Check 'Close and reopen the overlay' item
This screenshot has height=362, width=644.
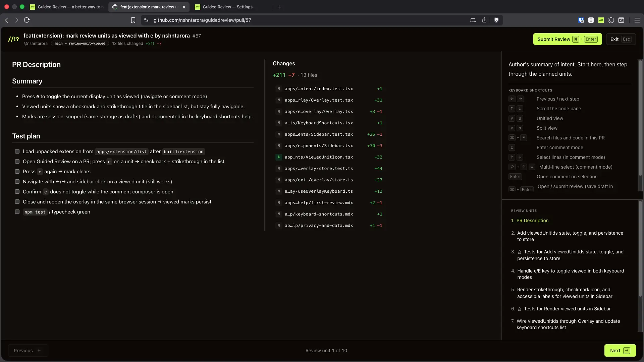17,202
